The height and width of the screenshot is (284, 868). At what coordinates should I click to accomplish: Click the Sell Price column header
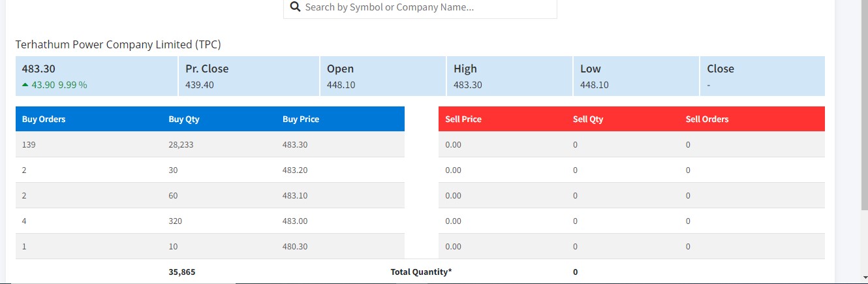[x=463, y=119]
